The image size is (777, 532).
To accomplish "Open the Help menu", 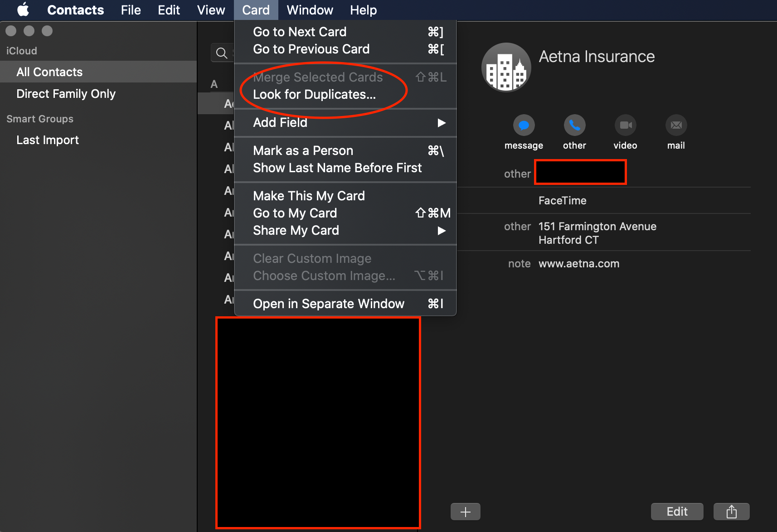I will (x=364, y=10).
